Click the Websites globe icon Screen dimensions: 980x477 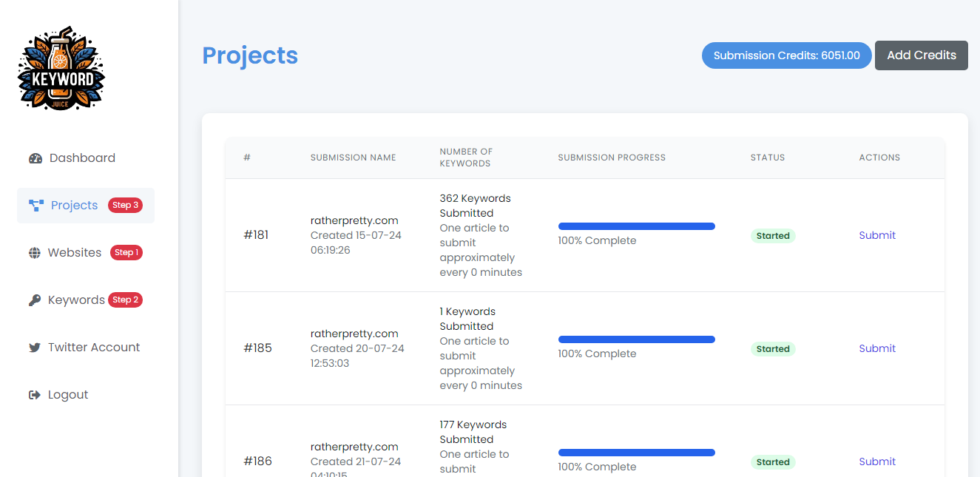click(35, 253)
